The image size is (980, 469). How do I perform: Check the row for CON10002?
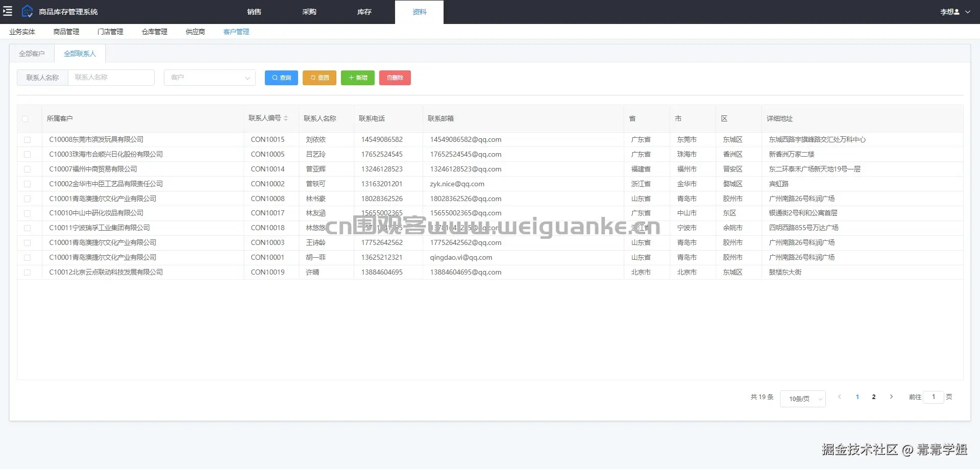click(28, 184)
